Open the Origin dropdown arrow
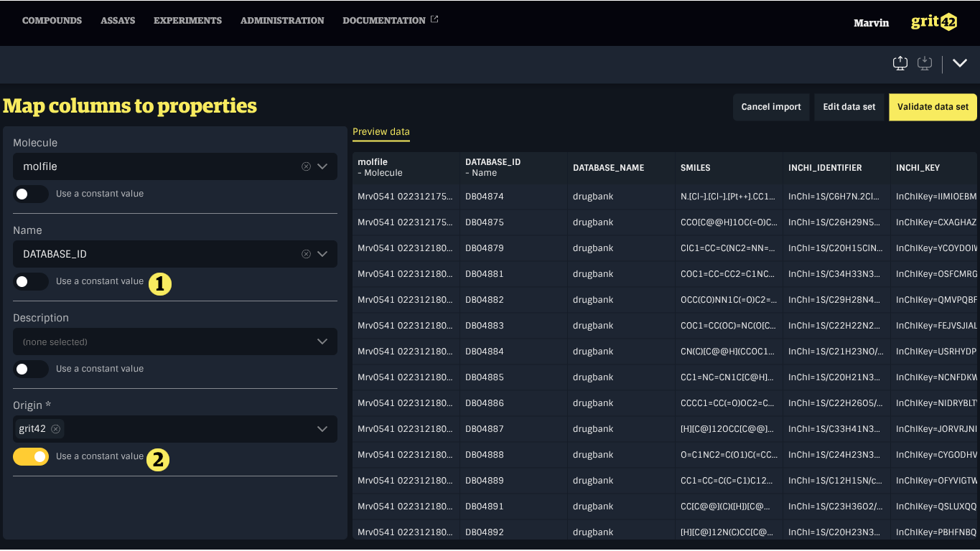Screen dimensions: 980x551 (322, 429)
